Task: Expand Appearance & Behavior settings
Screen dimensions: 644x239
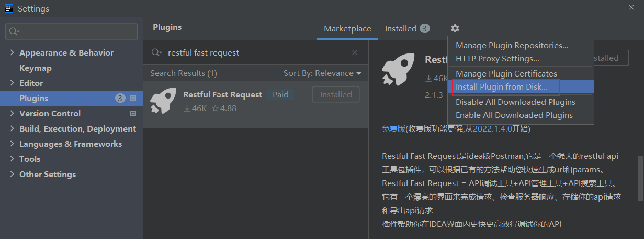Action: click(12, 53)
